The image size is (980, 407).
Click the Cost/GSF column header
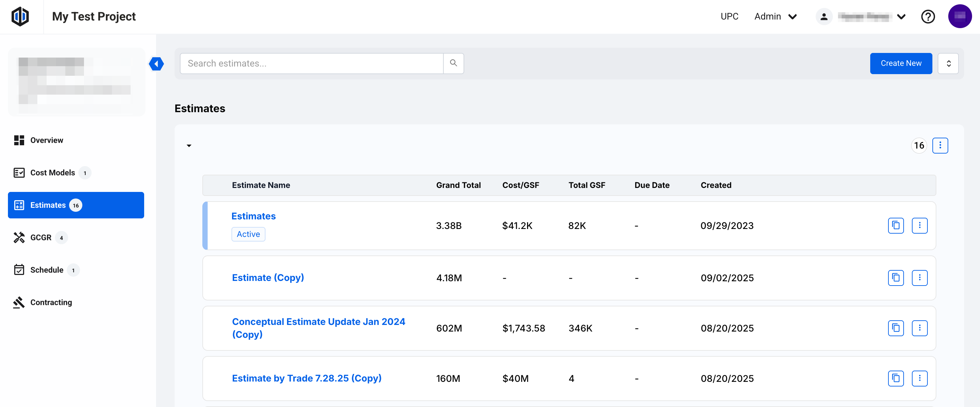coord(520,185)
